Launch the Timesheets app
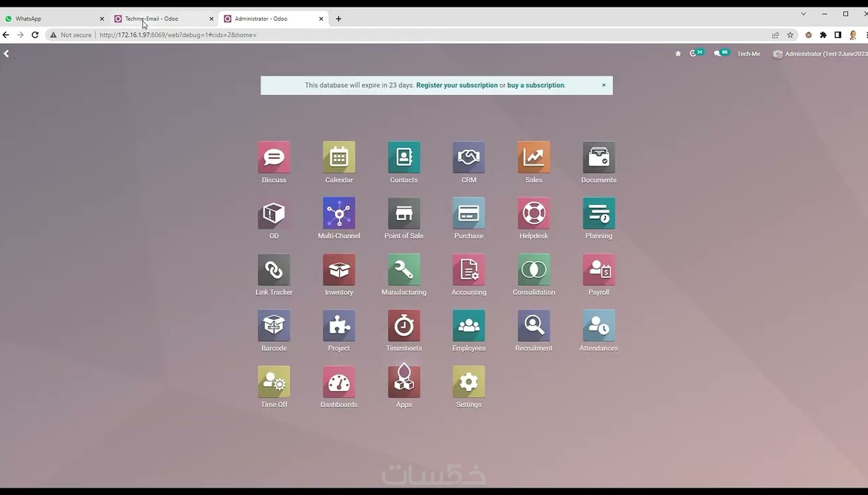This screenshot has height=495, width=868. pyautogui.click(x=404, y=326)
